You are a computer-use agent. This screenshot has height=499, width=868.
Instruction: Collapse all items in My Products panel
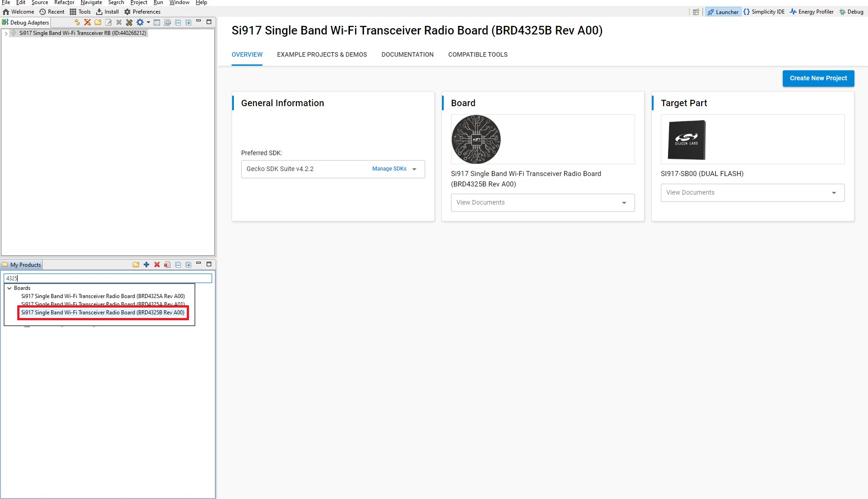(x=178, y=264)
